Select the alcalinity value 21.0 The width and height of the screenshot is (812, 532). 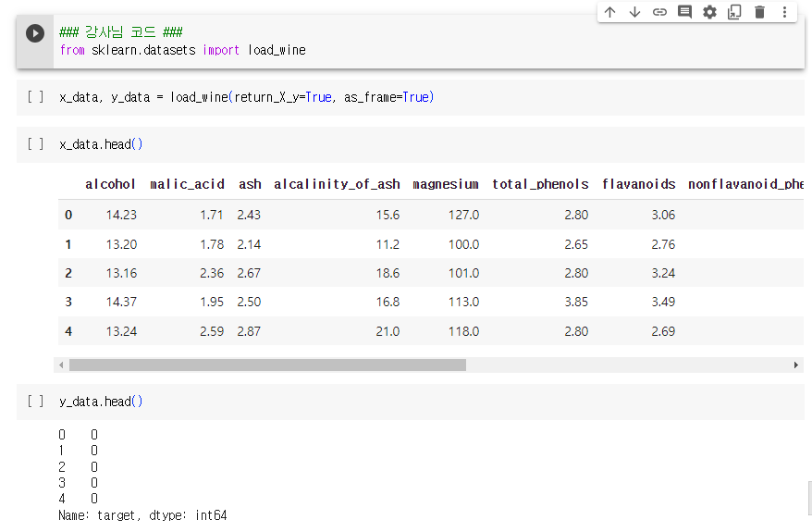click(x=388, y=331)
